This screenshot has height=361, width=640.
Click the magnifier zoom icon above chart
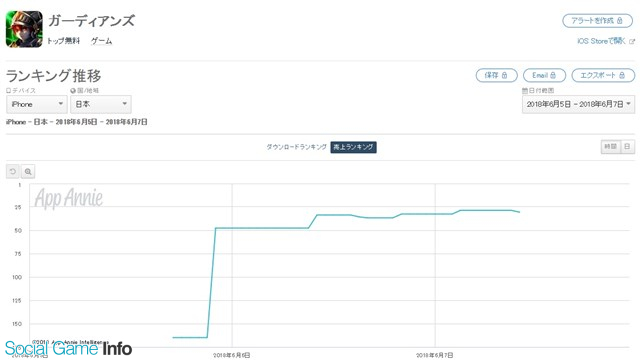(x=28, y=172)
